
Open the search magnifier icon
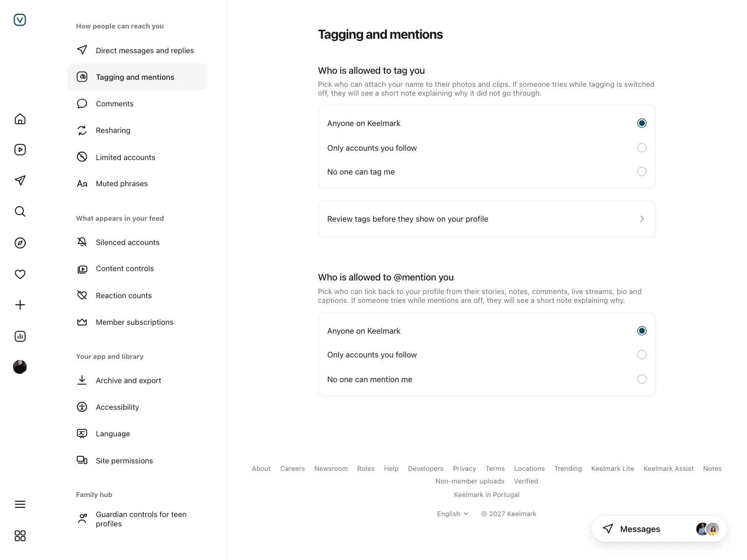20,211
